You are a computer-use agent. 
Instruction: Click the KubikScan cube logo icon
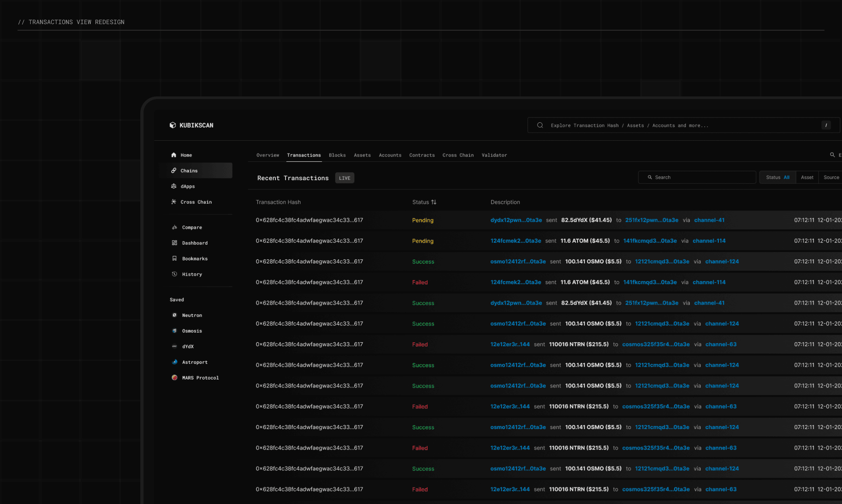[x=173, y=125]
